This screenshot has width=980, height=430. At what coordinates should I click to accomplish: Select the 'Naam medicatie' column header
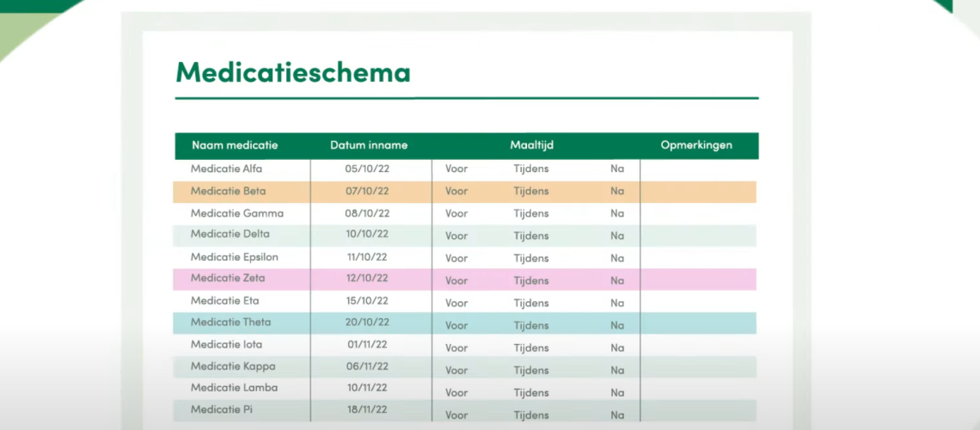235,145
